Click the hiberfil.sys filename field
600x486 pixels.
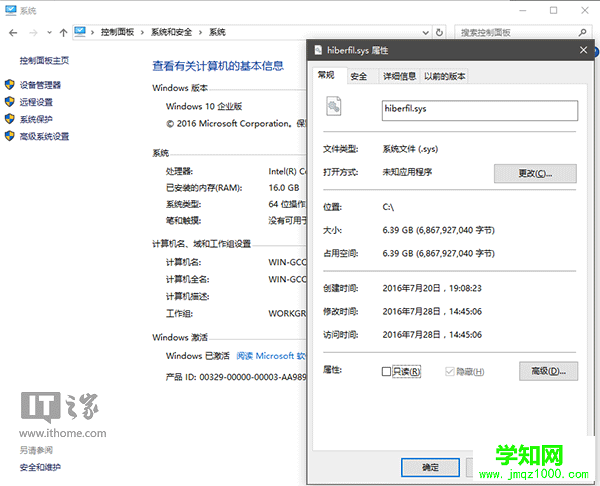[x=480, y=111]
